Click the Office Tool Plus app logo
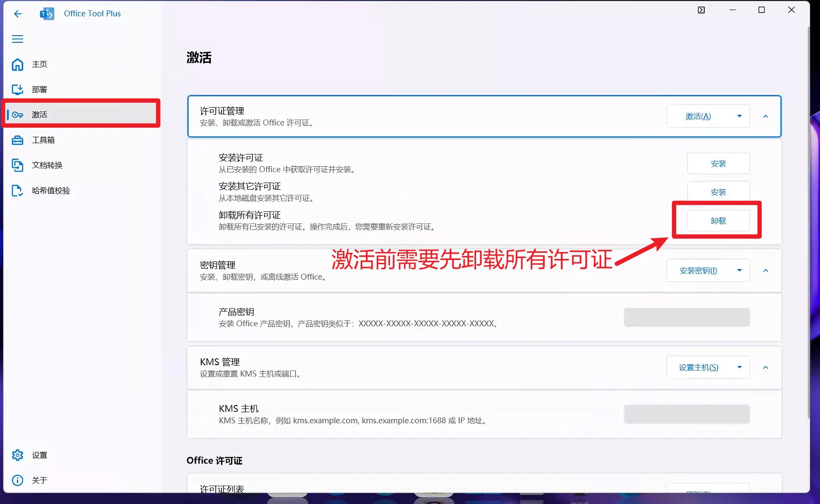Image resolution: width=820 pixels, height=504 pixels. pos(47,13)
